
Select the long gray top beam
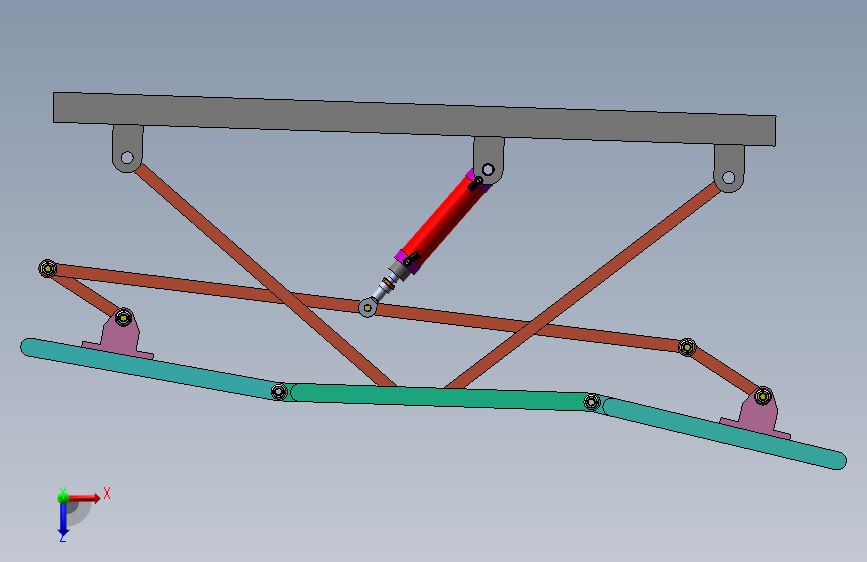tap(415, 119)
